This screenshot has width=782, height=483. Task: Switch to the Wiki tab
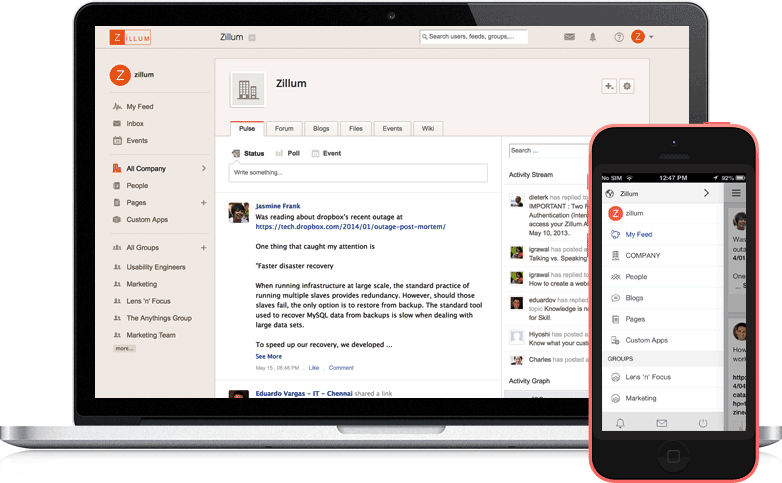[x=428, y=128]
